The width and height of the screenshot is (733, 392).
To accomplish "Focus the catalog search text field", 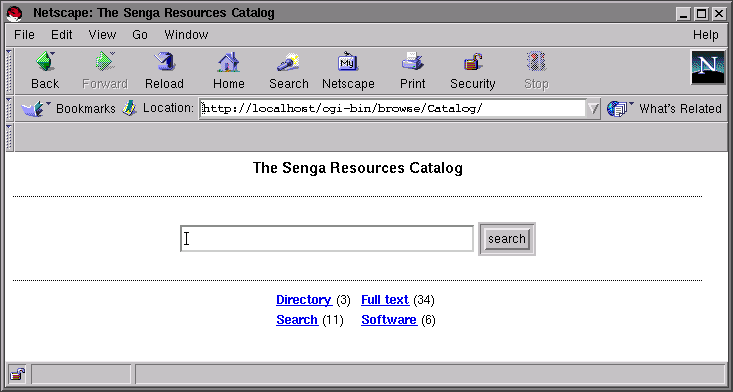I will pos(327,239).
